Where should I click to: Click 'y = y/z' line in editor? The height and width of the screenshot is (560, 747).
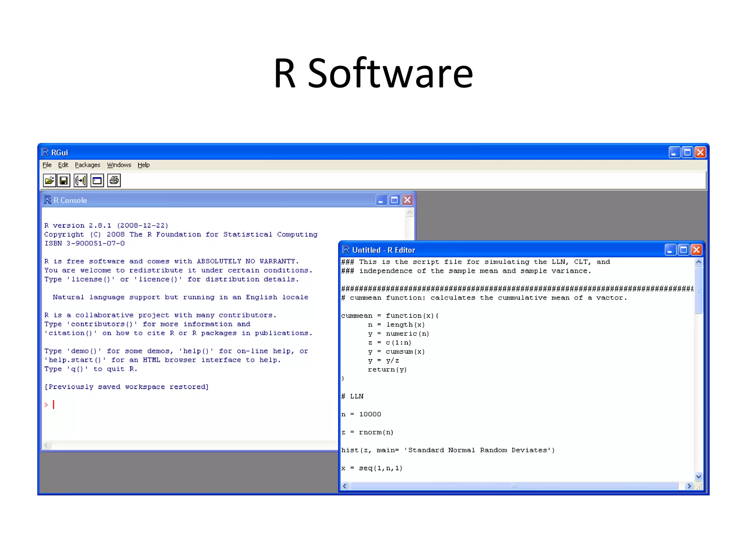click(383, 361)
